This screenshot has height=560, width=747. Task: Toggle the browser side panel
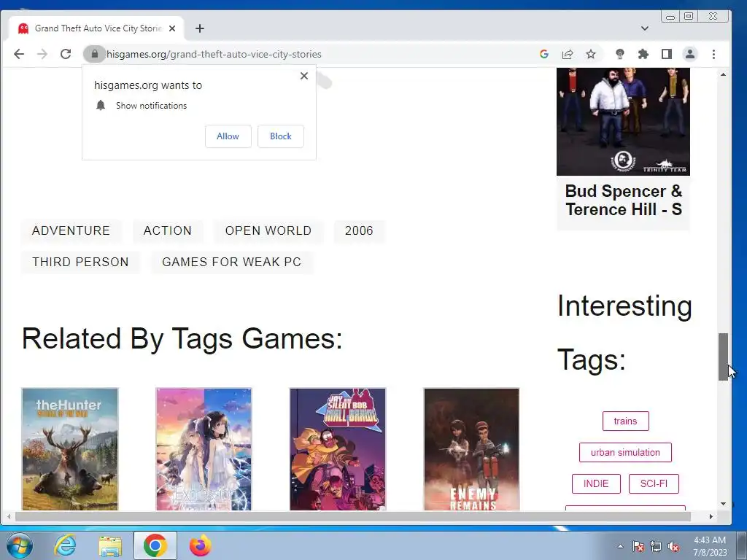click(x=667, y=54)
